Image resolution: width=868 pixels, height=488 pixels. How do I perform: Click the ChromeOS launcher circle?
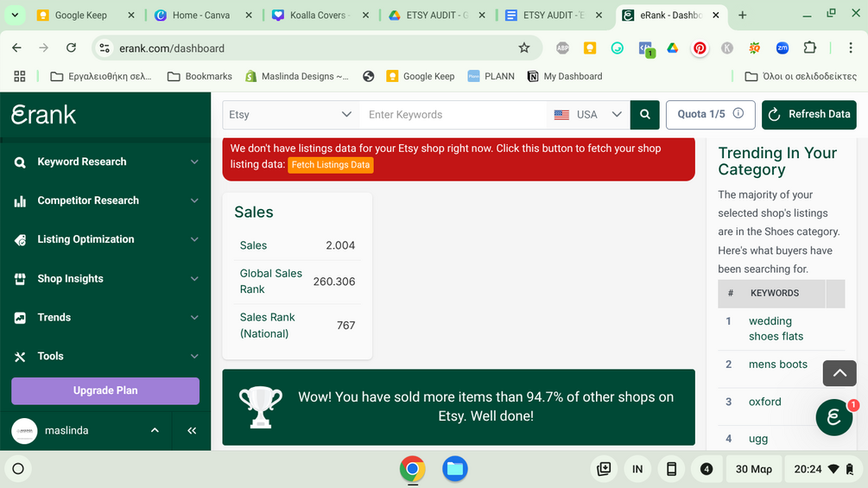click(x=18, y=469)
